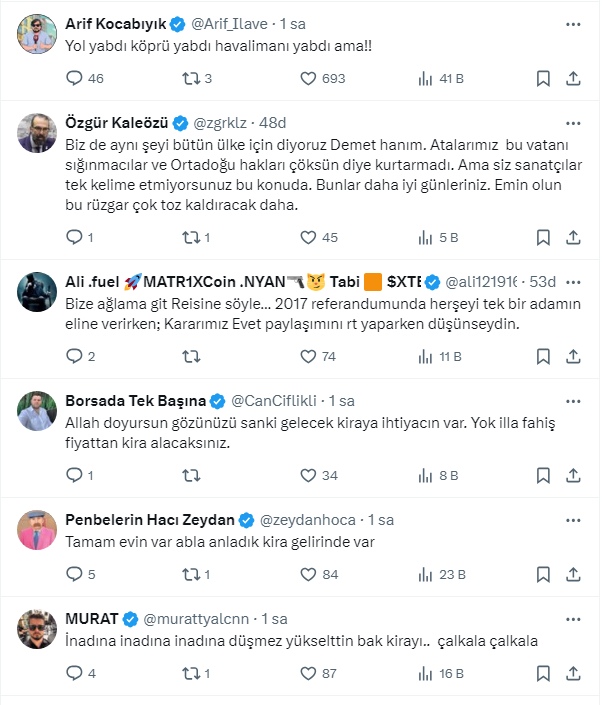
Task: Open Arif Kocabıyık's profile name link
Action: (118, 22)
